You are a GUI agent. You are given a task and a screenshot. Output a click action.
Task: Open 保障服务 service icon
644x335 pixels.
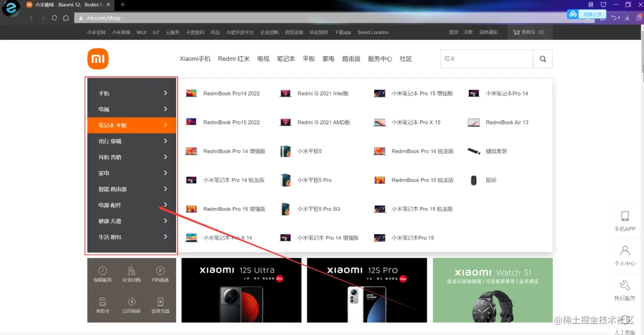103,275
